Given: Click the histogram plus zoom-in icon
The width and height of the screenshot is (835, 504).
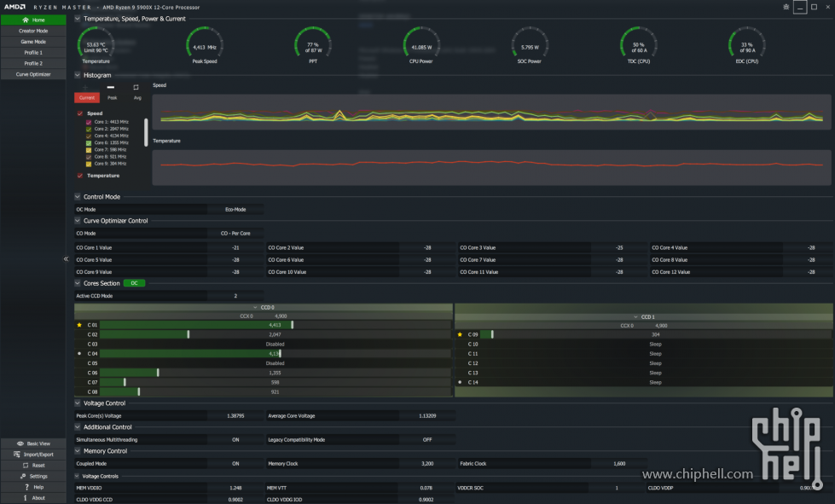Looking at the screenshot, I should 85,87.
